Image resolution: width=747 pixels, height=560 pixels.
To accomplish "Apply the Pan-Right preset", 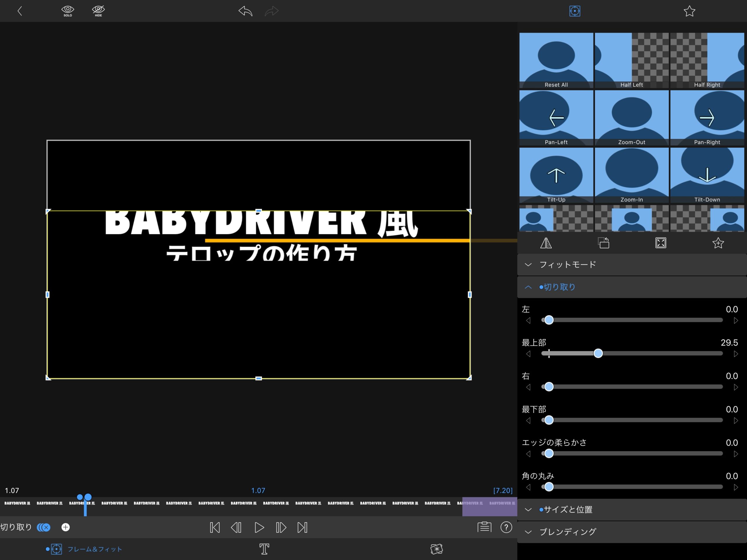I will coord(707,118).
